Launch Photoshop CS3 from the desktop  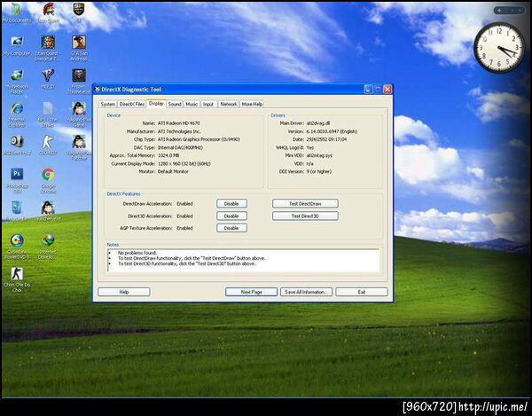(17, 179)
